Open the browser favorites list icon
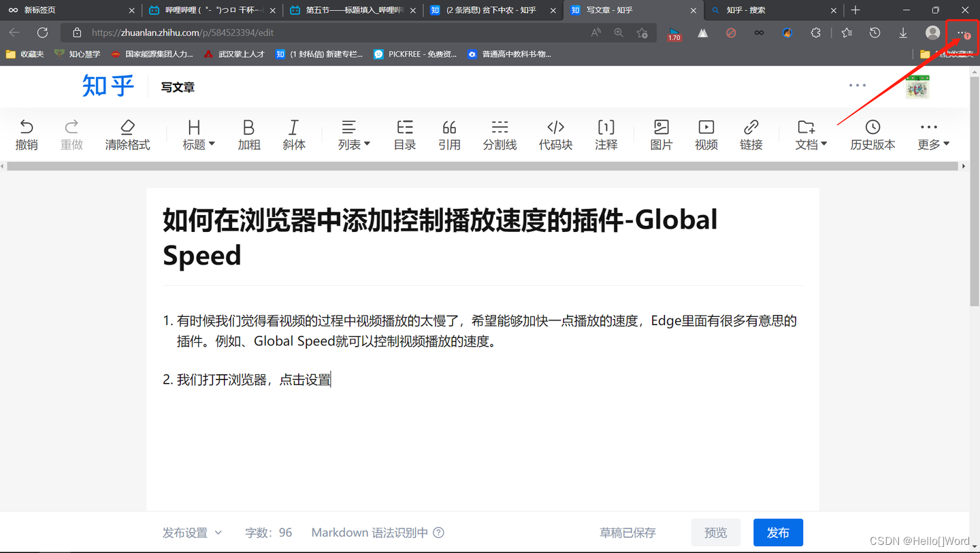The width and height of the screenshot is (980, 553). point(847,33)
